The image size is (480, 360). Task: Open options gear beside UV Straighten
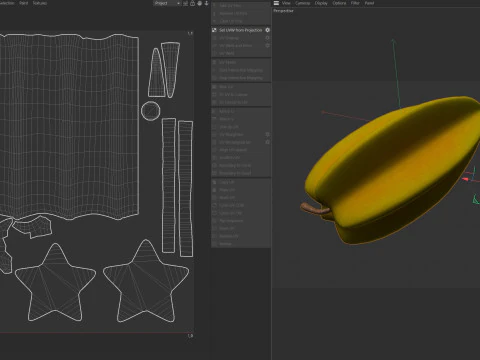click(267, 134)
